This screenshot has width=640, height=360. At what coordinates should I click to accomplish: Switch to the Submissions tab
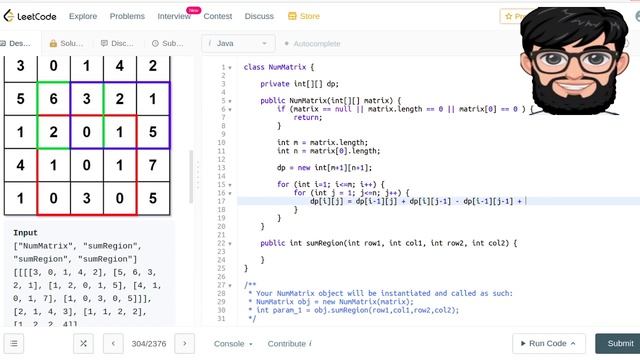click(167, 43)
